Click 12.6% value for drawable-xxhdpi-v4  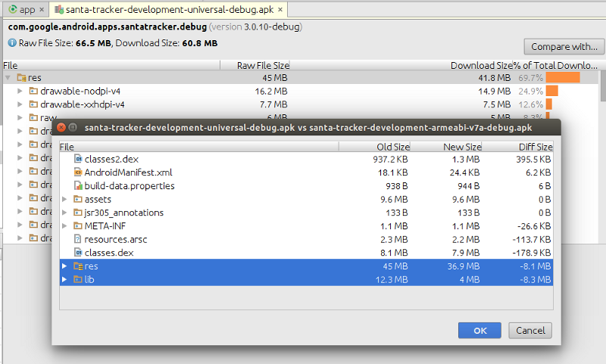pos(531,104)
